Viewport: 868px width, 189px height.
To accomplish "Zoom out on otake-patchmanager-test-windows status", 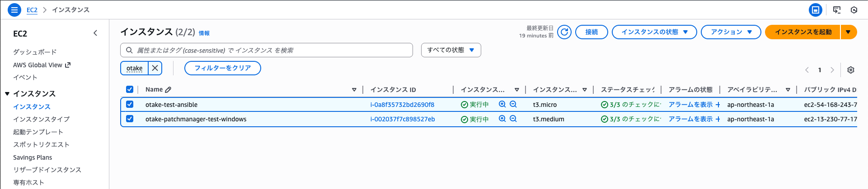I will point(513,119).
